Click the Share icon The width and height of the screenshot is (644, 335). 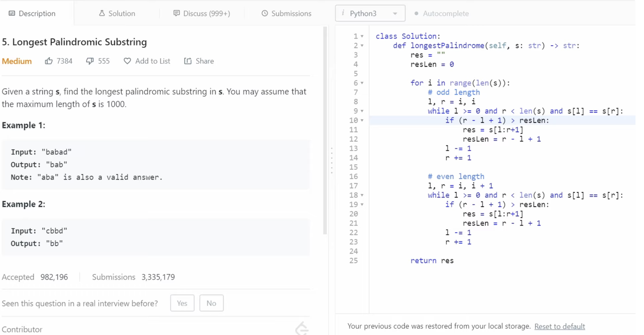[x=188, y=61]
